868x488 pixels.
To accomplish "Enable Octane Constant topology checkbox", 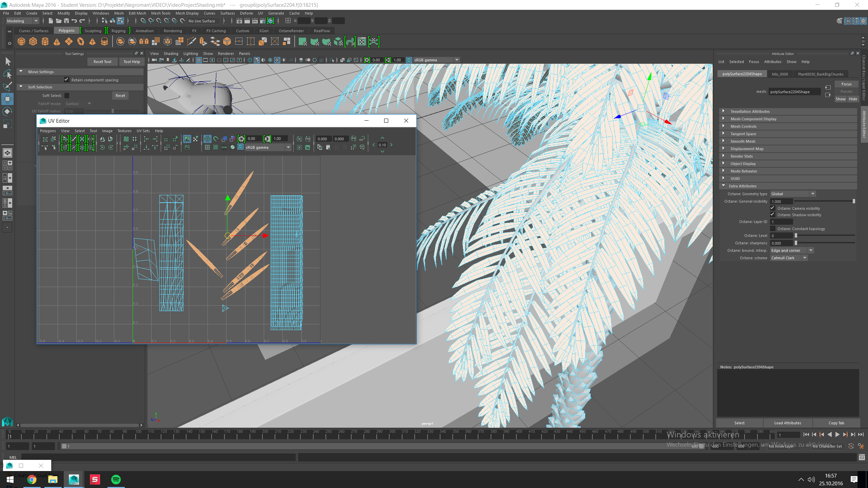I will click(772, 228).
